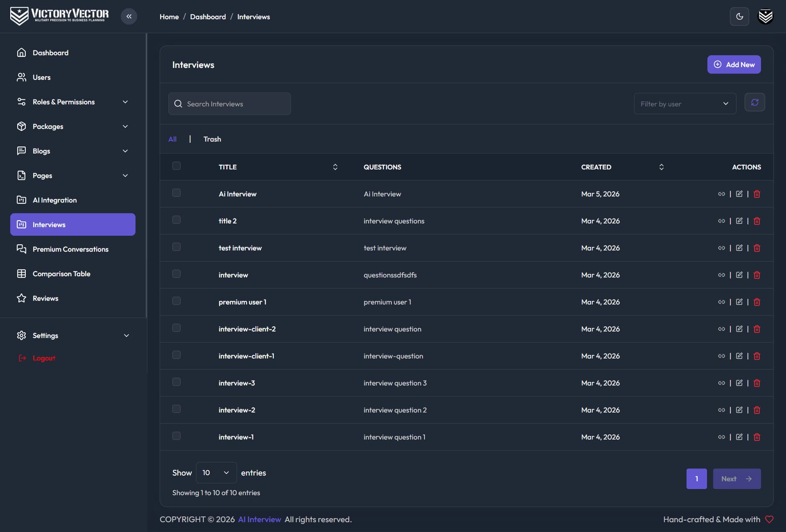Edit the interview-3 entry
The height and width of the screenshot is (532, 786).
coord(739,383)
